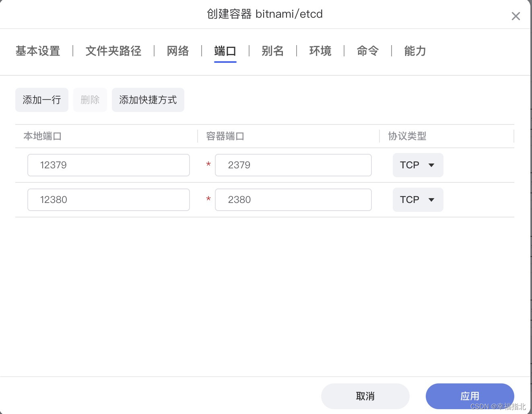Open the 命令 tab
The width and height of the screenshot is (532, 414).
(x=368, y=51)
